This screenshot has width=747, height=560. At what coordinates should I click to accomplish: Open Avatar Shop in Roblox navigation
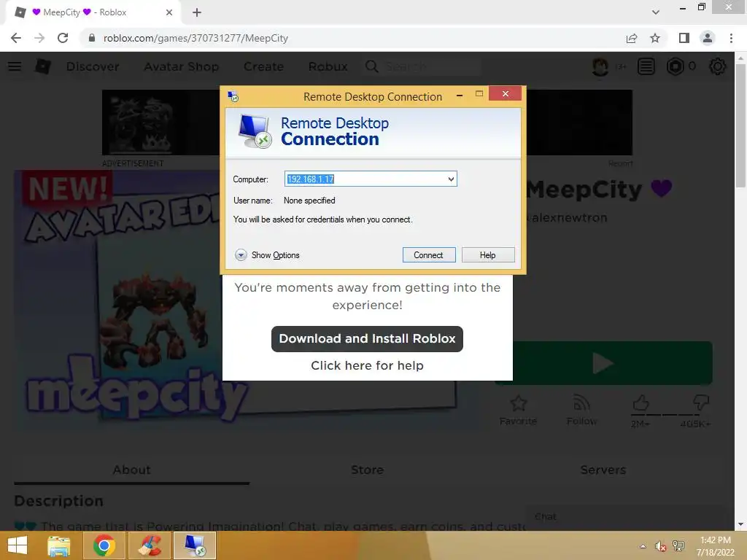182,66
